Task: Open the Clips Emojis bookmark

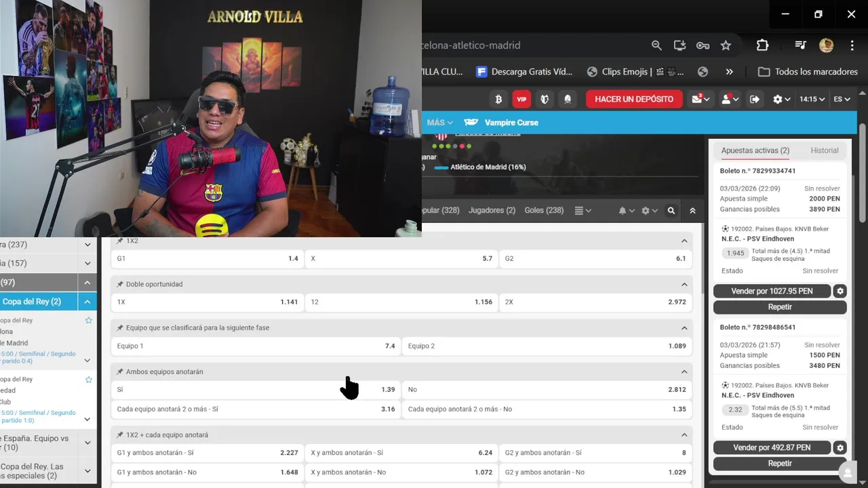Action: 635,72
